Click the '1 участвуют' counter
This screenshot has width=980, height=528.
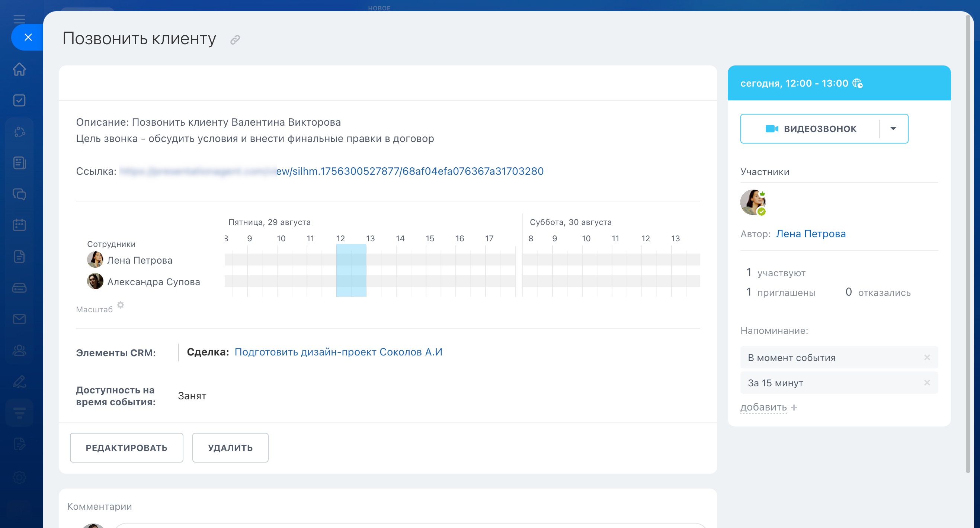coord(776,273)
